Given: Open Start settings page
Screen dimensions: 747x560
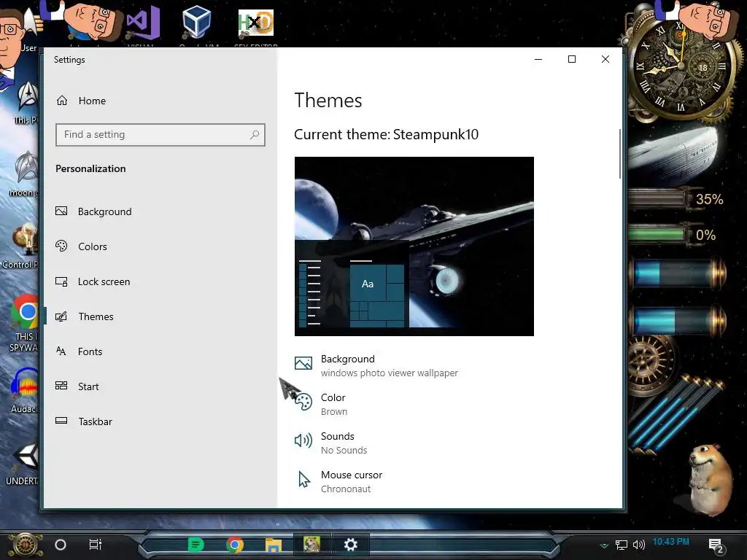Looking at the screenshot, I should [77, 386].
